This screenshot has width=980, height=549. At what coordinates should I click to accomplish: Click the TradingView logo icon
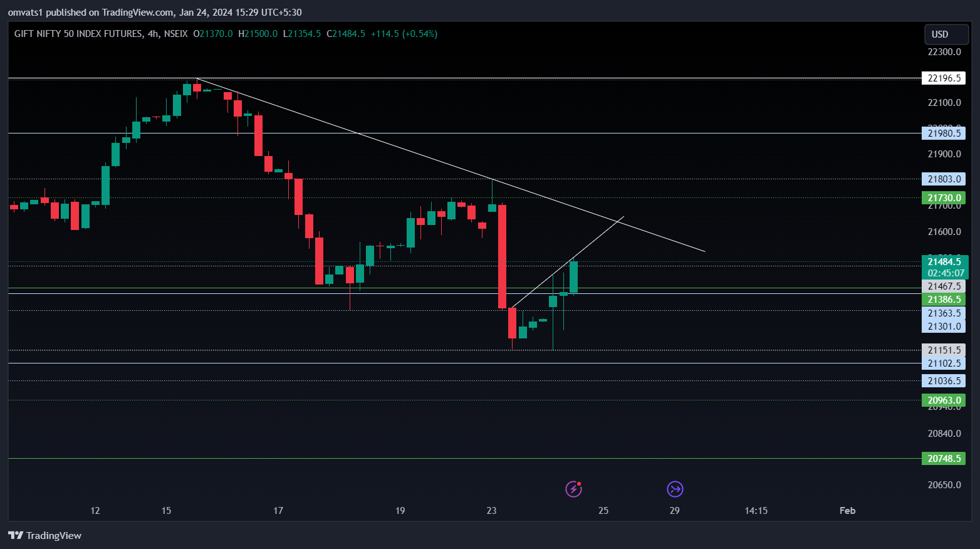pyautogui.click(x=16, y=535)
